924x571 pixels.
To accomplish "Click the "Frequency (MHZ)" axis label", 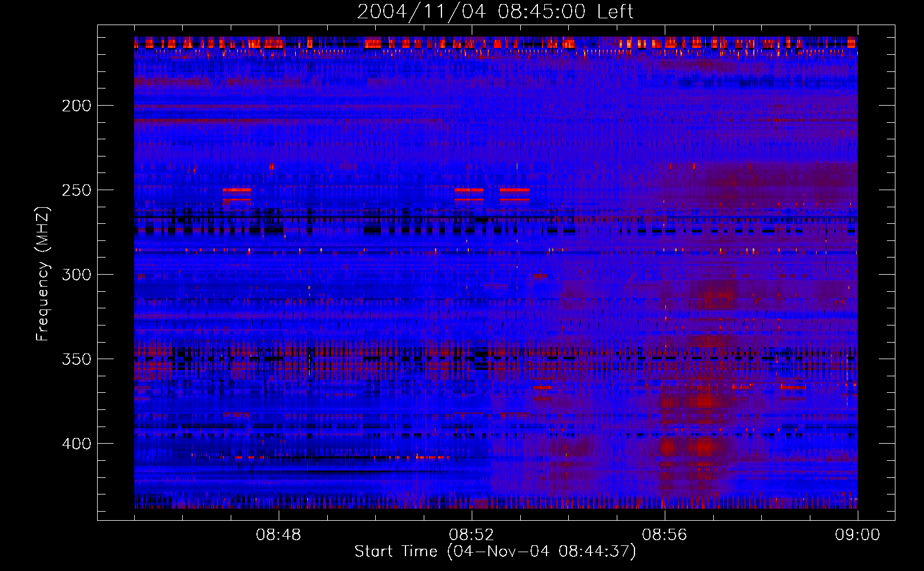I will [x=43, y=274].
